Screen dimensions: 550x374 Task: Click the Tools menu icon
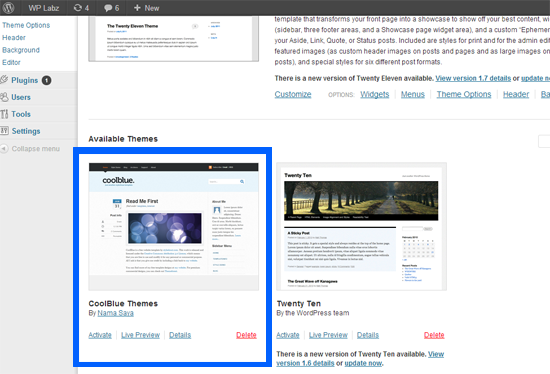coord(4,114)
